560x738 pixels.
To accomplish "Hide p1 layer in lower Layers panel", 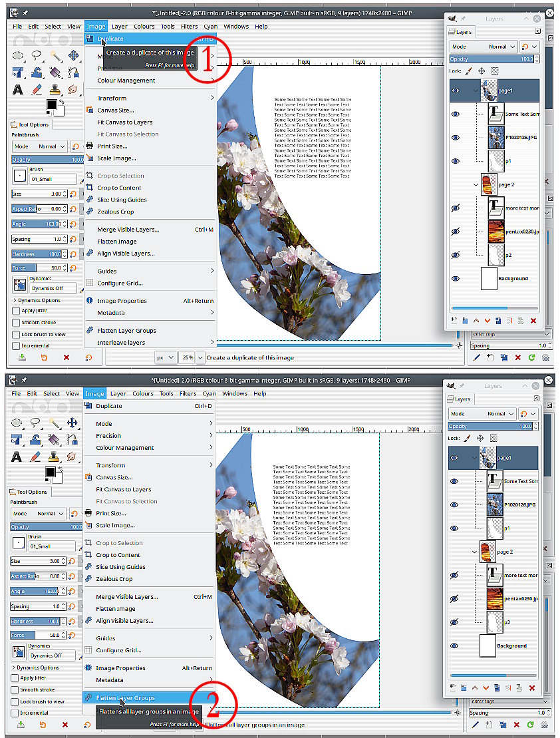I will click(x=454, y=528).
